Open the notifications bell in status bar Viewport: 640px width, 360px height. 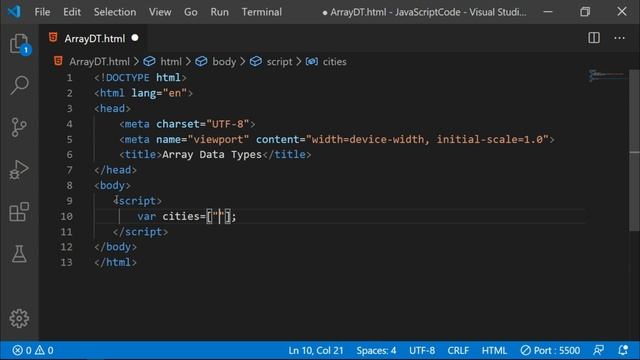pos(623,350)
